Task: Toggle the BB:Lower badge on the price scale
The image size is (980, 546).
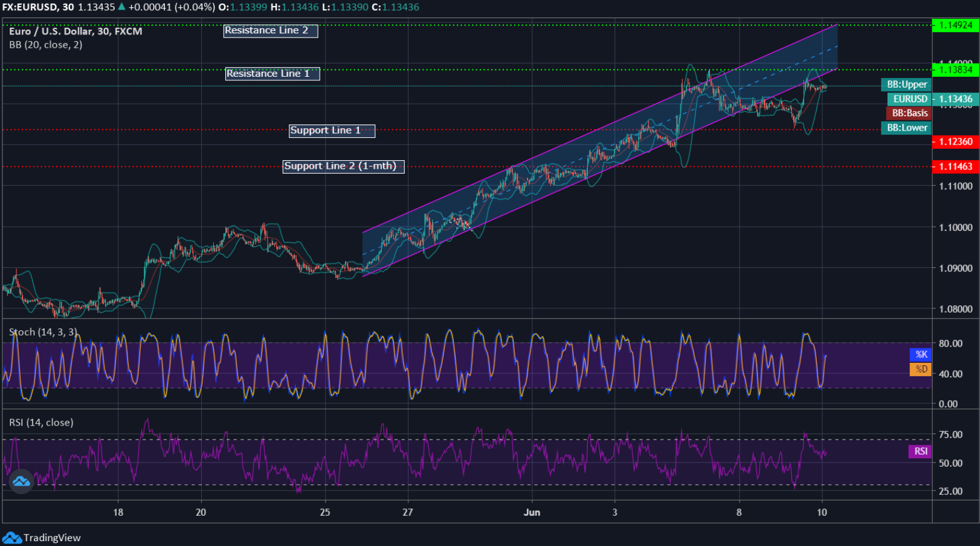Action: click(906, 128)
